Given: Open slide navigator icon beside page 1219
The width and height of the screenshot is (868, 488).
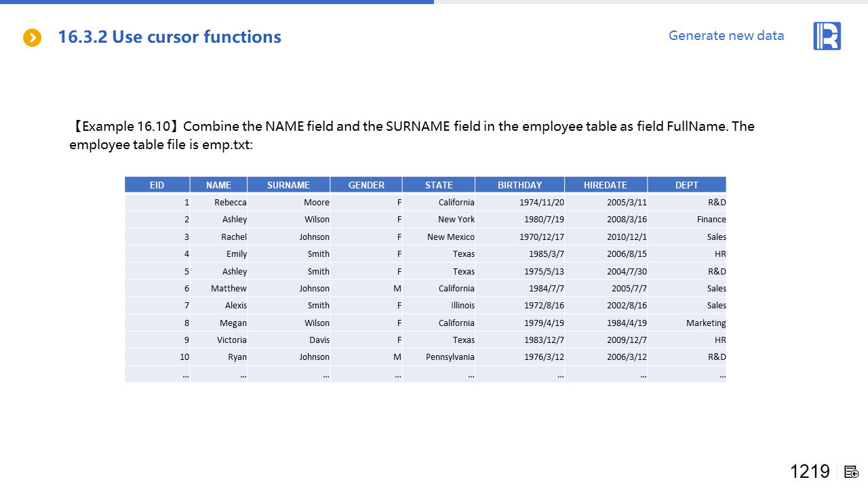Looking at the screenshot, I should coord(852,472).
